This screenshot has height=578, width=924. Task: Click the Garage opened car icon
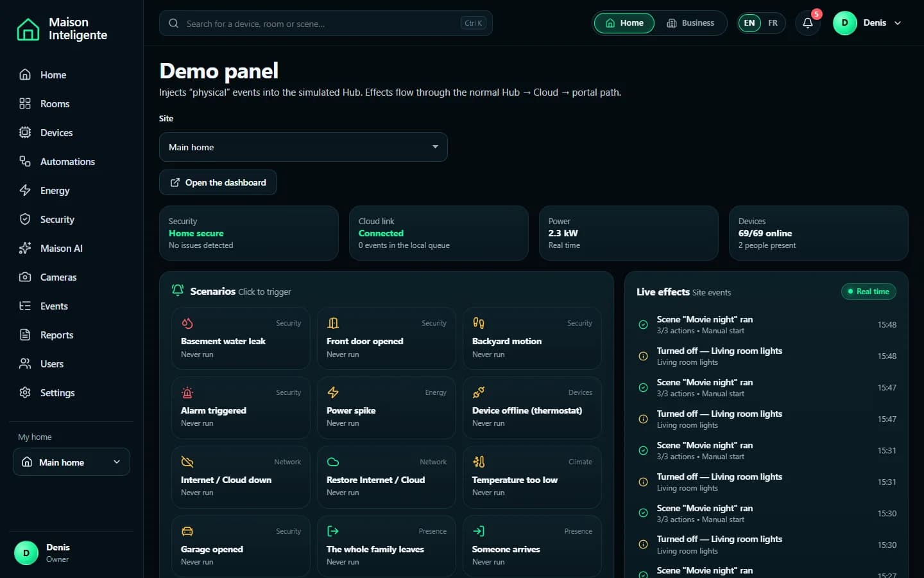click(187, 531)
